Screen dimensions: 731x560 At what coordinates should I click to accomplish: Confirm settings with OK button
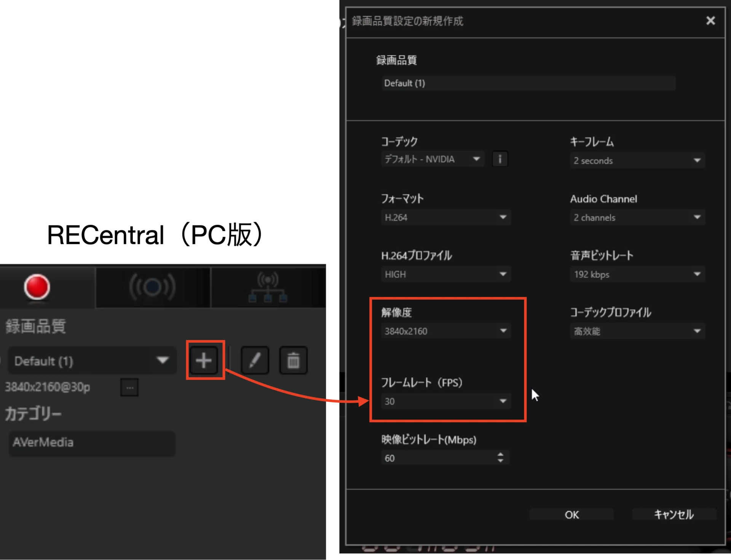click(x=571, y=514)
